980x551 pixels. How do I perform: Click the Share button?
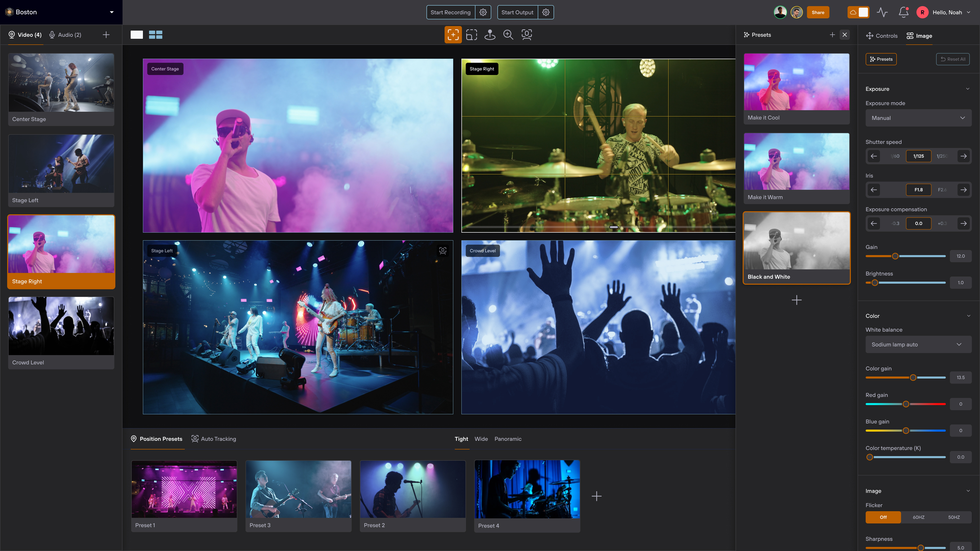[817, 12]
